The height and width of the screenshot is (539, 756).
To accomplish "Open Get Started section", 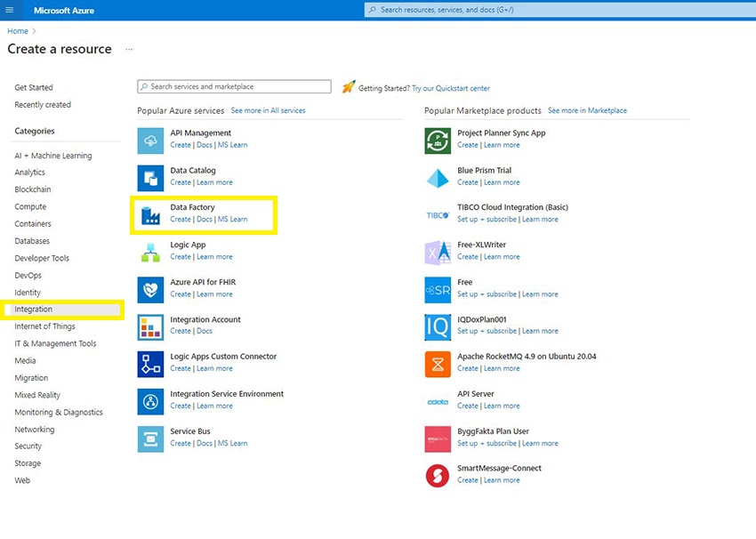I will 34,87.
